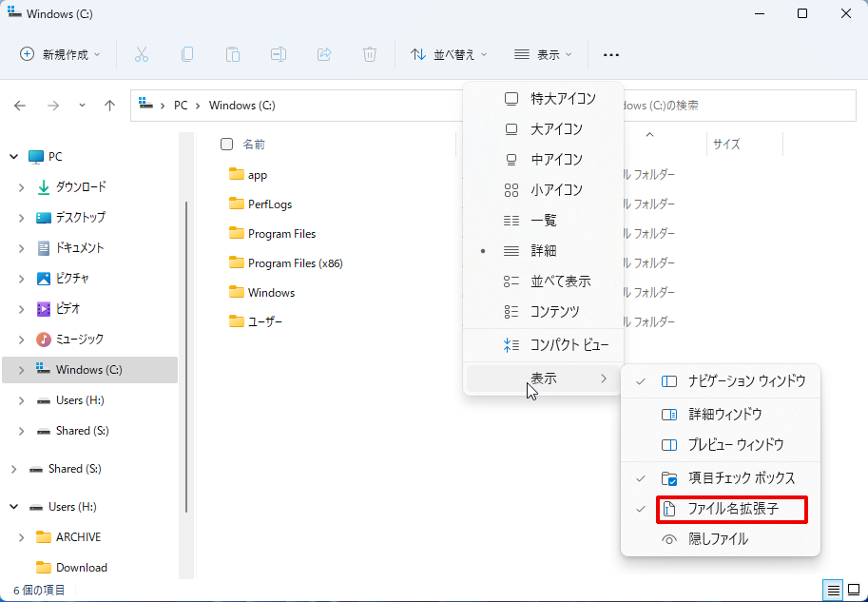Click the drive icon in the address bar
Image resolution: width=868 pixels, height=602 pixels.
[x=145, y=104]
